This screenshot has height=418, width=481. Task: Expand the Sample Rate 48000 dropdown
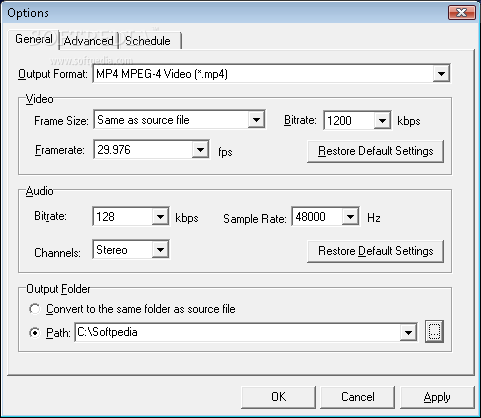(350, 217)
